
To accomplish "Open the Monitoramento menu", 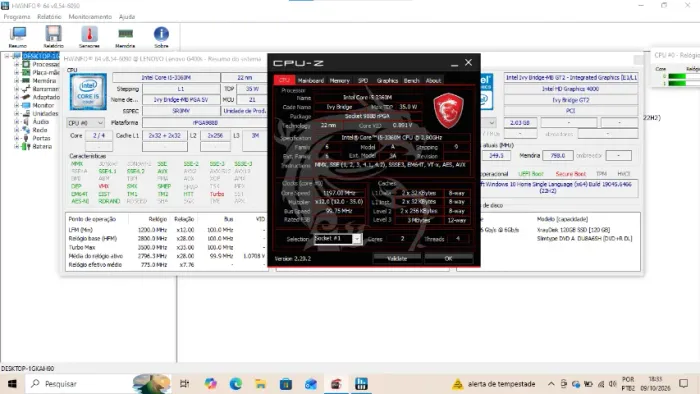I will coord(90,17).
